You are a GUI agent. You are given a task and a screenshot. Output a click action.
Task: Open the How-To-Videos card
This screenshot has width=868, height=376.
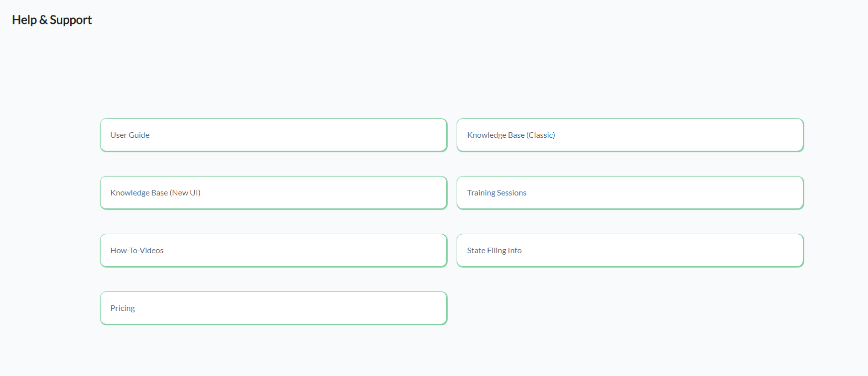coord(273,250)
